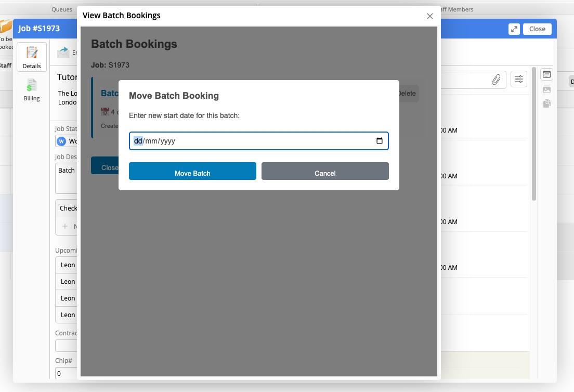Click the email forward envelope icon

63,52
